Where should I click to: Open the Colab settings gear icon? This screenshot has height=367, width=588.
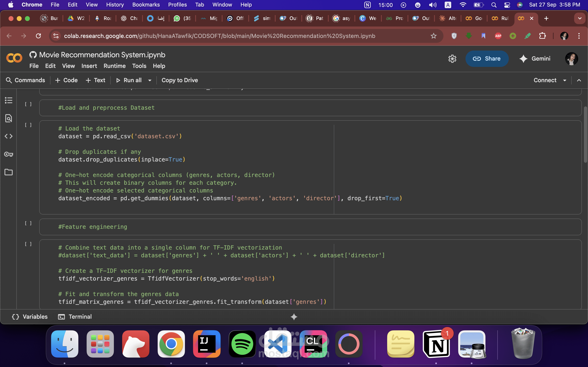pos(452,59)
